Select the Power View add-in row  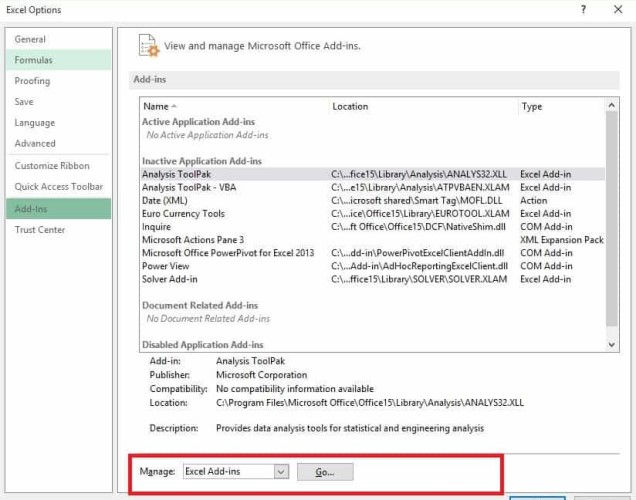[373, 266]
